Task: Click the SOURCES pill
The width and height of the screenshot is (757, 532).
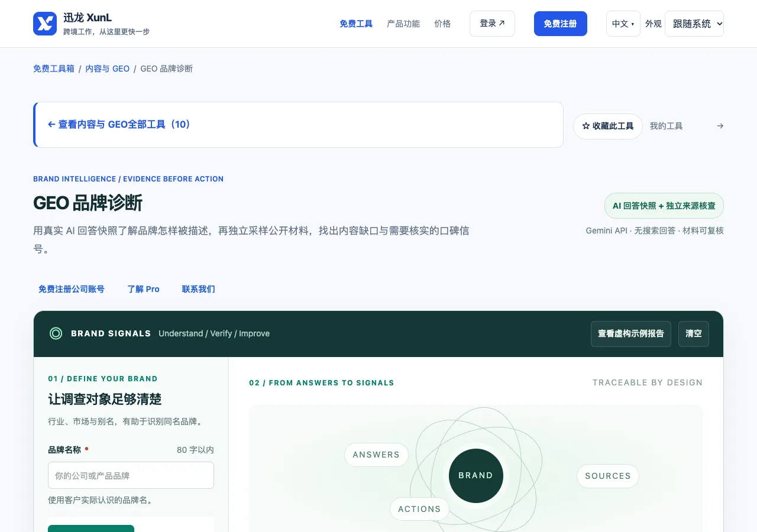Action: tap(608, 476)
